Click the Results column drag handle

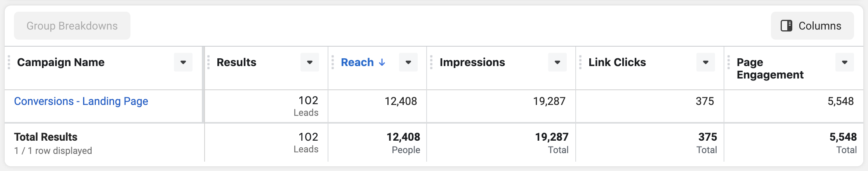coord(208,62)
